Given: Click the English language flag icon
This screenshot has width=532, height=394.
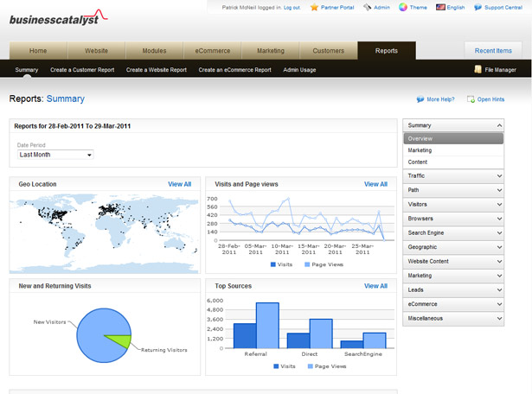Looking at the screenshot, I should [x=440, y=7].
